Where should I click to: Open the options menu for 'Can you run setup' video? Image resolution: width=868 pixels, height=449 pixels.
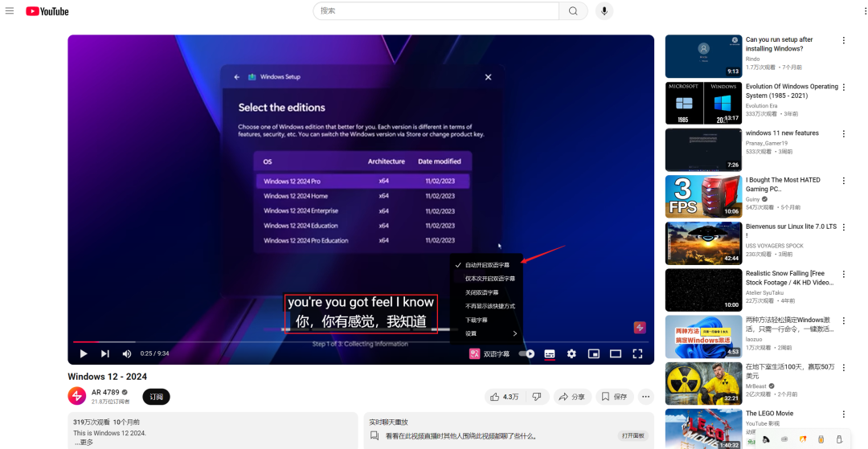pyautogui.click(x=844, y=40)
